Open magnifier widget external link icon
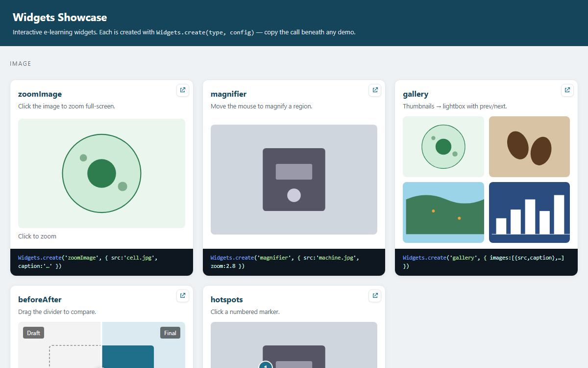 point(375,90)
